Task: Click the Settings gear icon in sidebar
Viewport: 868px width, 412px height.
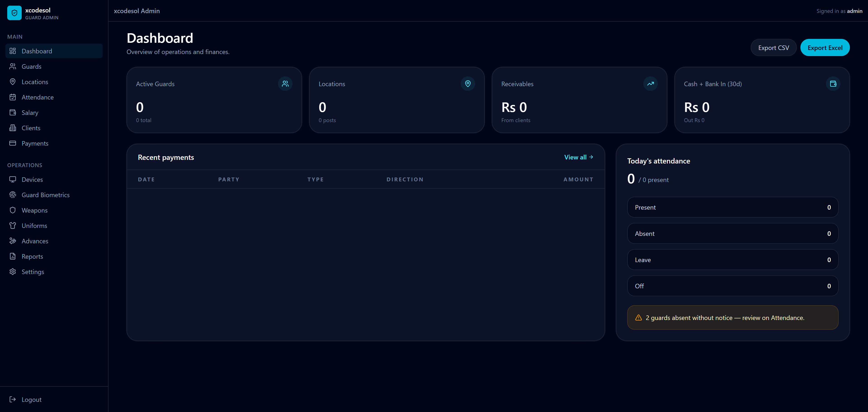Action: coord(13,272)
